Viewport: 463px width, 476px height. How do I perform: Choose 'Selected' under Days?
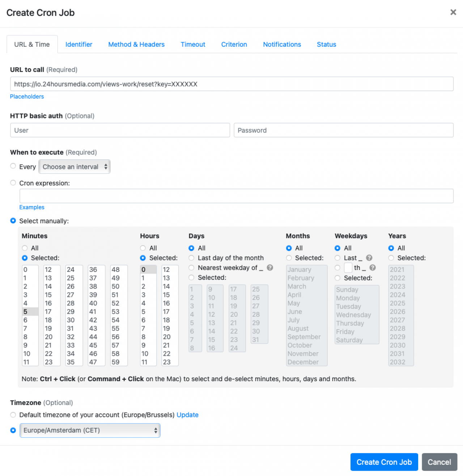[x=191, y=277]
